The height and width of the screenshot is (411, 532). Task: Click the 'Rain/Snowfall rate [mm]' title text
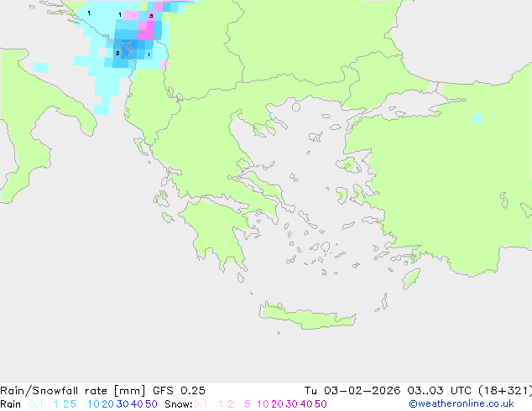coord(72,391)
